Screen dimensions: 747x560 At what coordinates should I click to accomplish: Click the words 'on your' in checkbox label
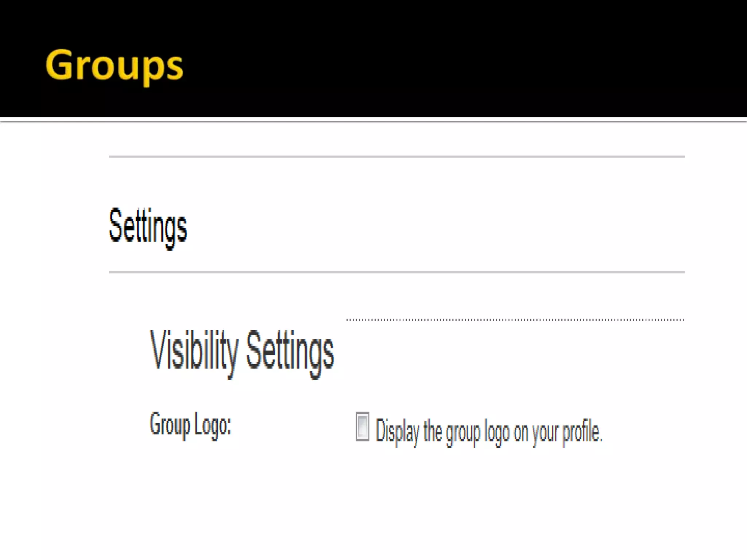[x=536, y=432]
